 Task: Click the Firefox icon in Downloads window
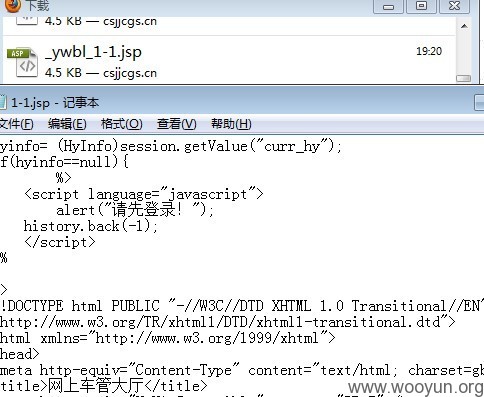tap(12, 6)
